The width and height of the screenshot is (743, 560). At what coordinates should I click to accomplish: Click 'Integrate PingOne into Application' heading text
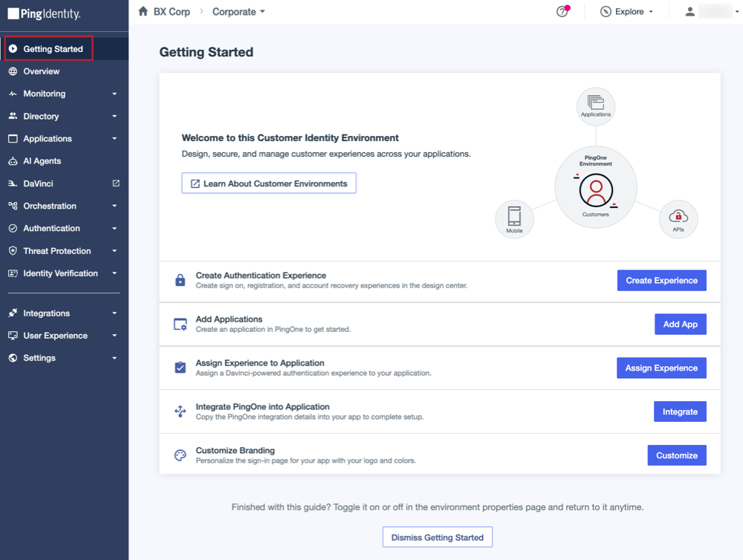262,406
